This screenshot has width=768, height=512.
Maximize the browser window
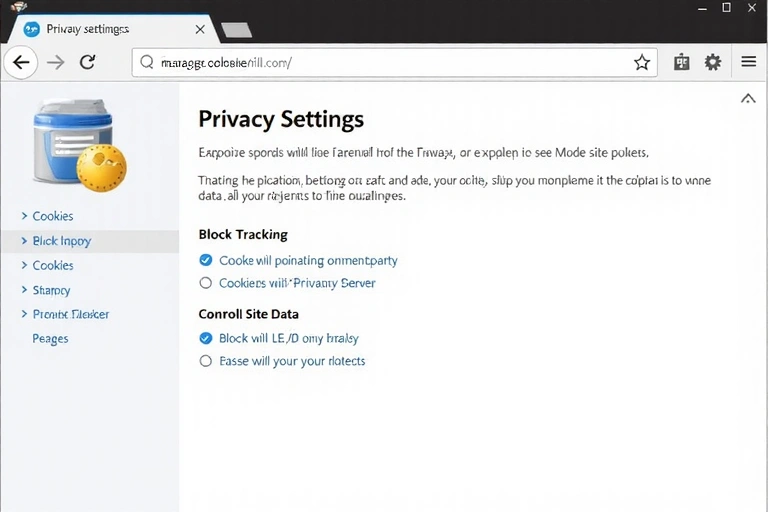click(726, 8)
